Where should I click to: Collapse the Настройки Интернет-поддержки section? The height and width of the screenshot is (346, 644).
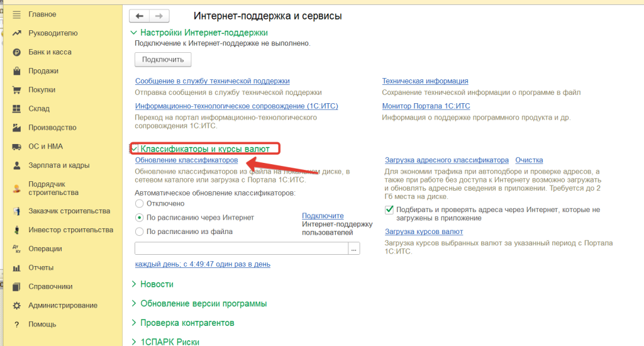133,33
